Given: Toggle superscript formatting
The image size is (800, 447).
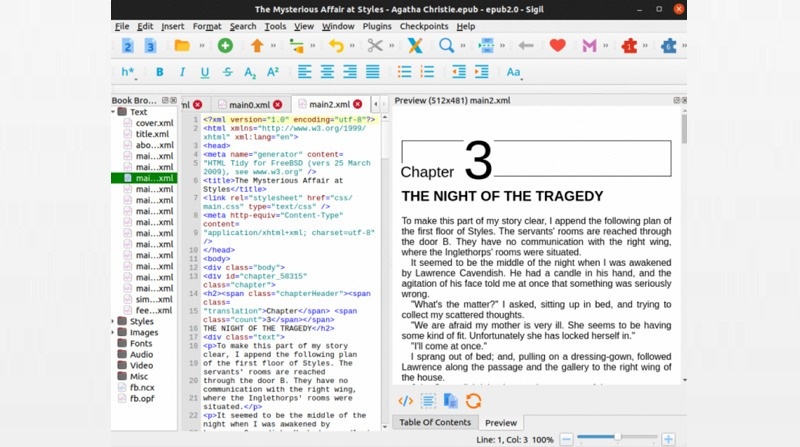Looking at the screenshot, I should click(273, 72).
